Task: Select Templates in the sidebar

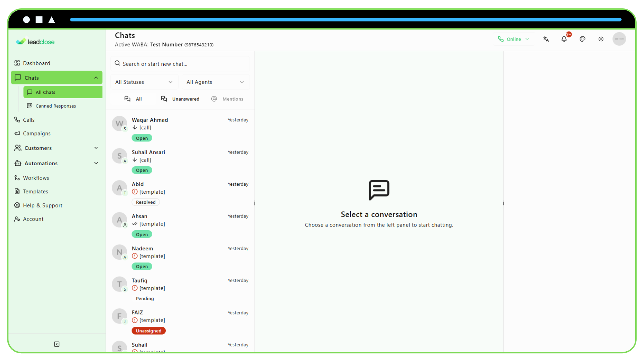Action: pyautogui.click(x=35, y=191)
